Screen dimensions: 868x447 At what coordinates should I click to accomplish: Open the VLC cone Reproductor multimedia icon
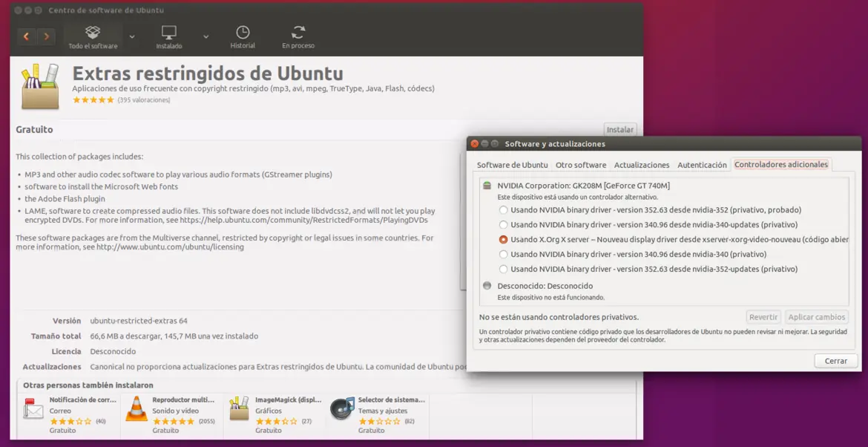137,409
